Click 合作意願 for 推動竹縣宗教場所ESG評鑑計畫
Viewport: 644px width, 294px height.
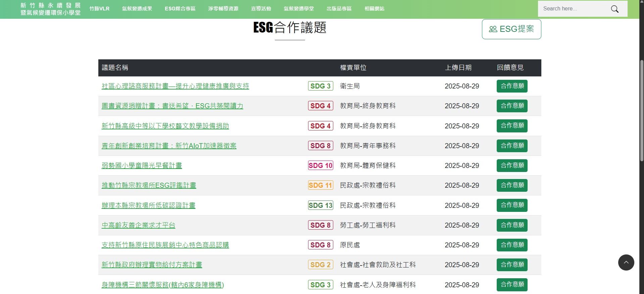tap(512, 185)
